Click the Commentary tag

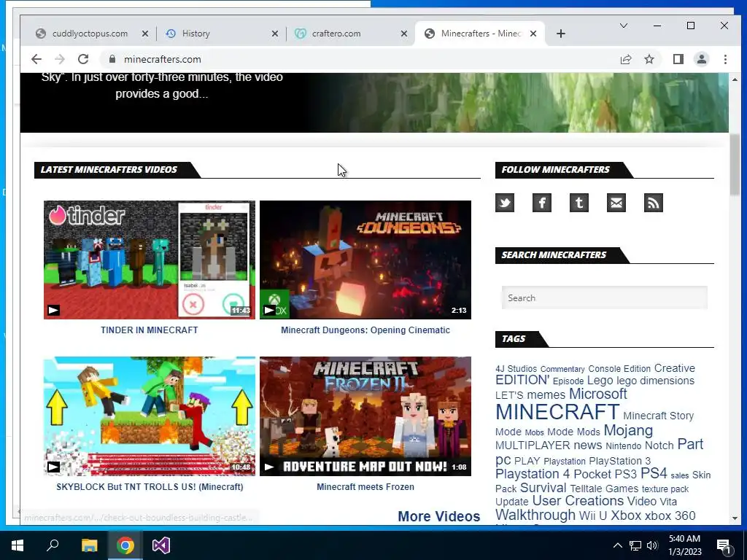point(562,369)
